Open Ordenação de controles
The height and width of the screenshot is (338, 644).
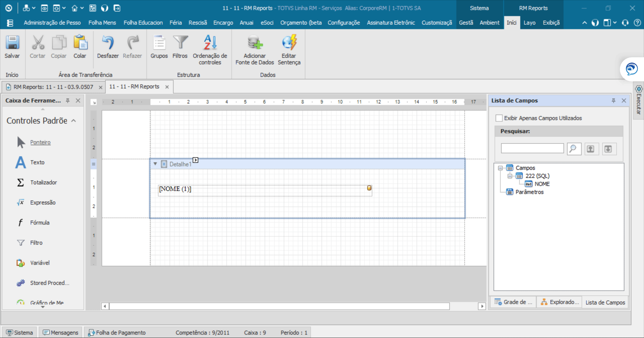pos(209,49)
